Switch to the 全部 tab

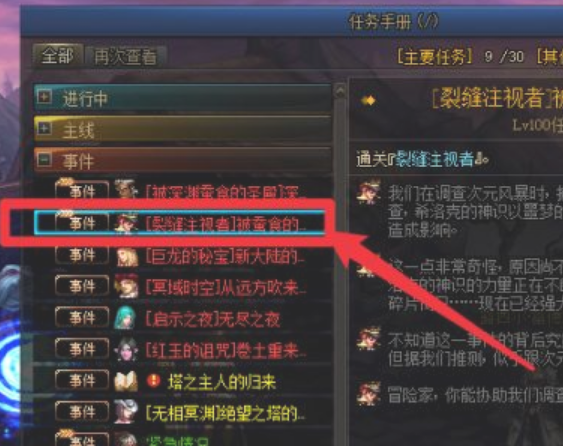tap(58, 56)
